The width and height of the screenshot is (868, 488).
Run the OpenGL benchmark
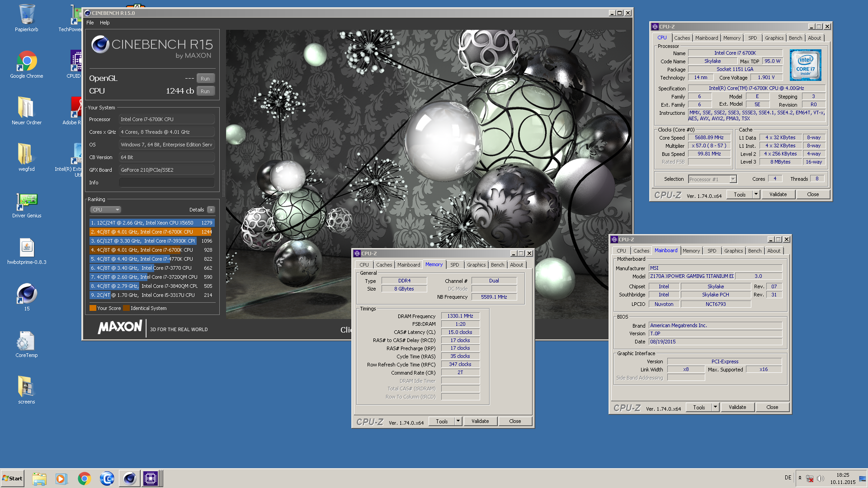click(205, 79)
